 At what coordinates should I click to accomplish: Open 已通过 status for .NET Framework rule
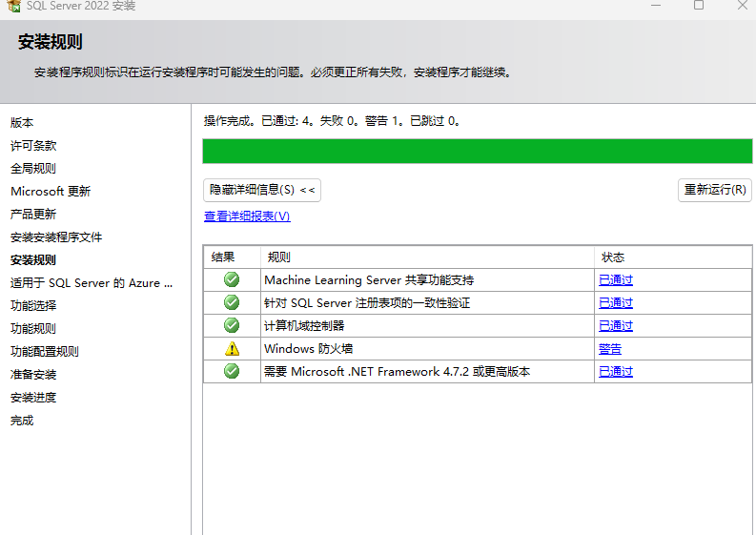point(616,372)
